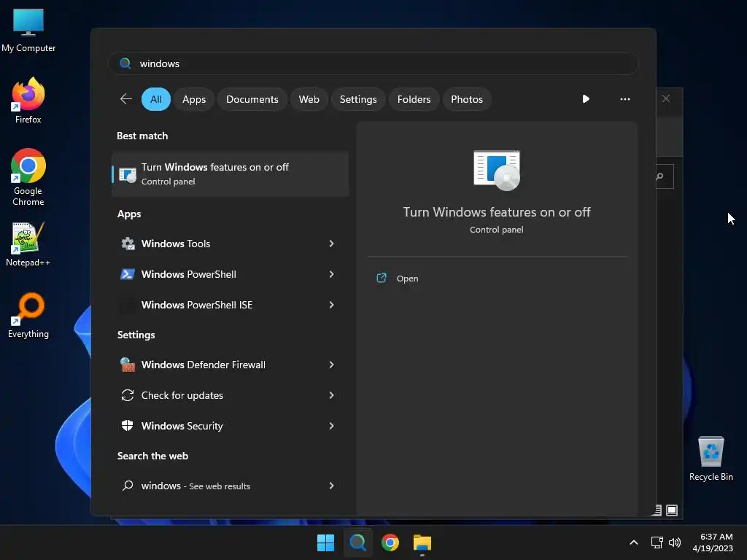Open File Explorer from the taskbar
Screen dimensions: 747x560
point(422,542)
